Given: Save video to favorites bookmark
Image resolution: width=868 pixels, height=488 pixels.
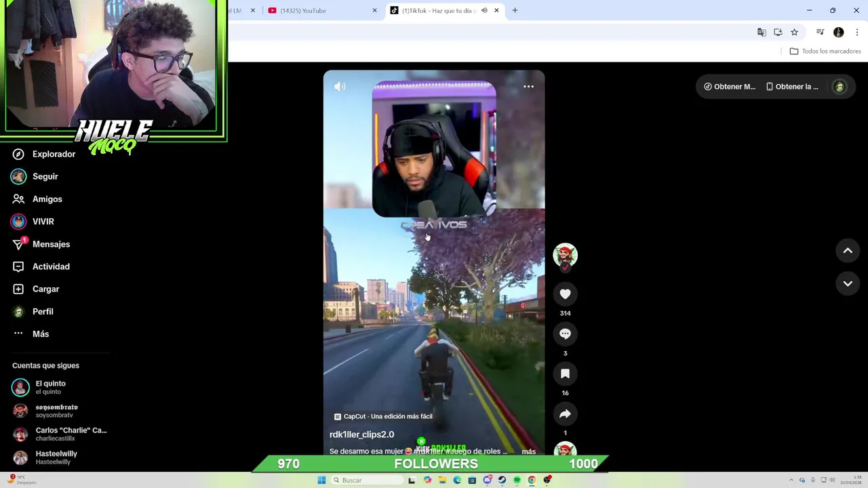Looking at the screenshot, I should [565, 373].
